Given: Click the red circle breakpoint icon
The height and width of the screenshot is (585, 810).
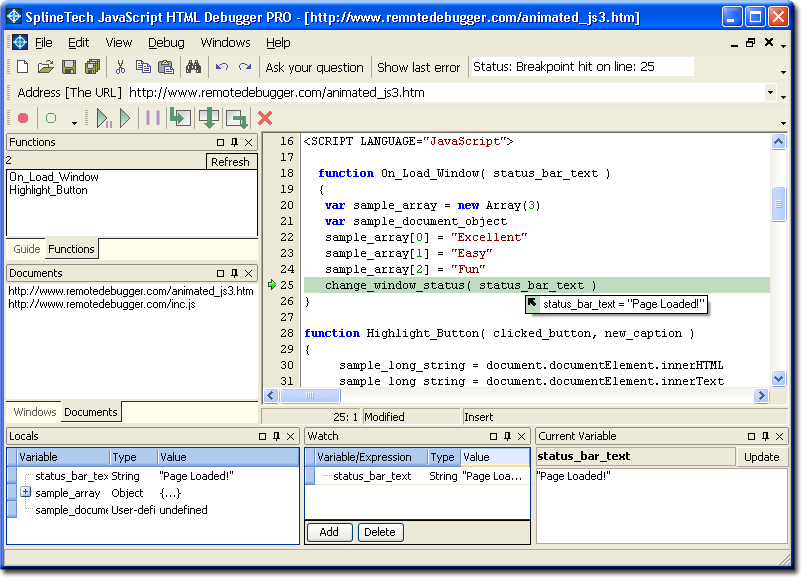Looking at the screenshot, I should (x=23, y=118).
